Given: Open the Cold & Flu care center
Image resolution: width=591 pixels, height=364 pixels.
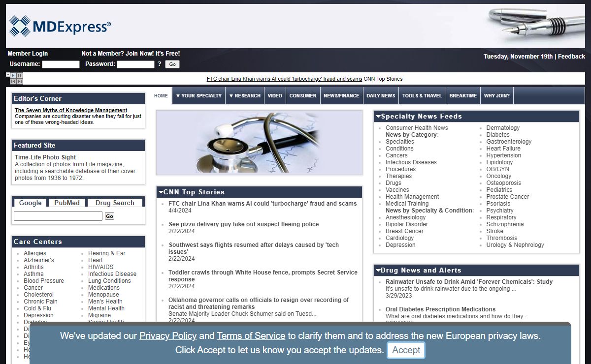Looking at the screenshot, I should (x=37, y=308).
